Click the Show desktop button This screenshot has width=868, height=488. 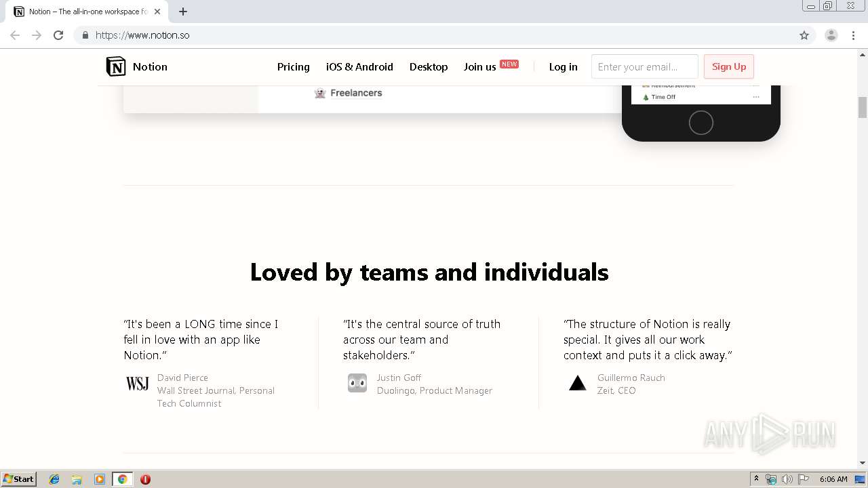(x=861, y=479)
